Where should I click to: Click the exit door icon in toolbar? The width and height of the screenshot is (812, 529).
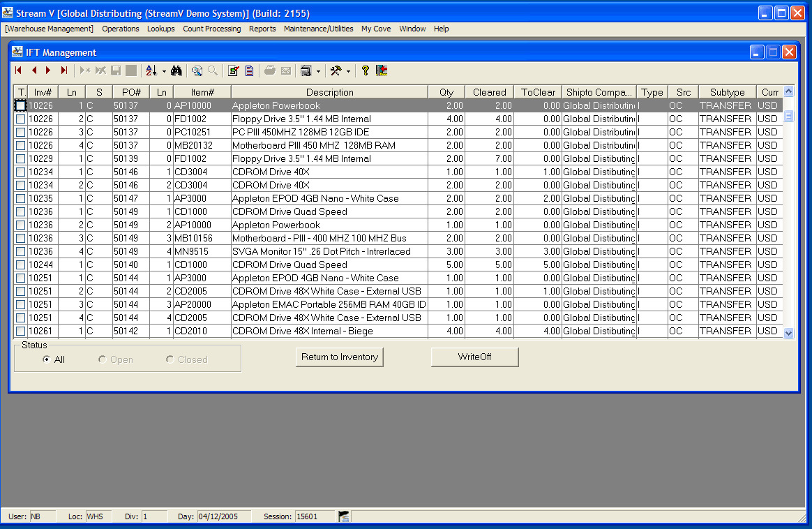(382, 70)
